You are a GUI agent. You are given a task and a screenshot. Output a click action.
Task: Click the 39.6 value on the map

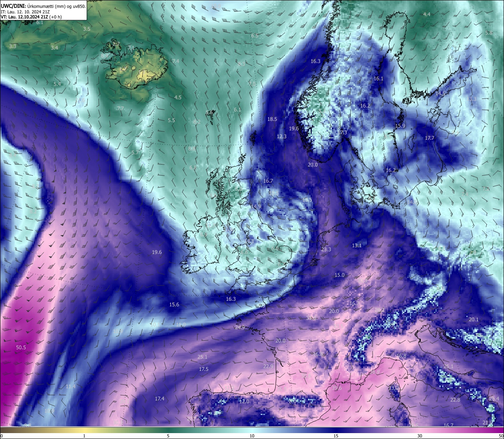coord(337,388)
